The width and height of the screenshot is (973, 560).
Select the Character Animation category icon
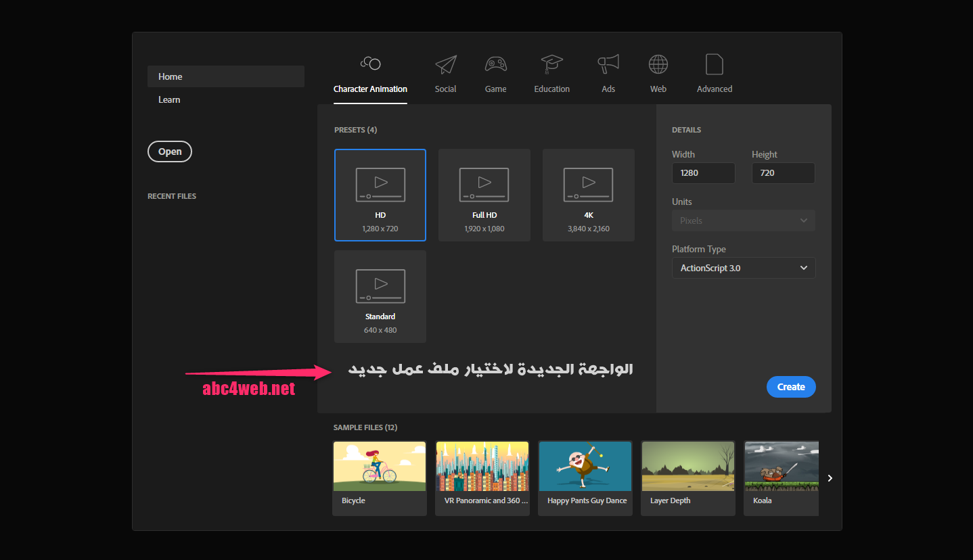point(370,64)
